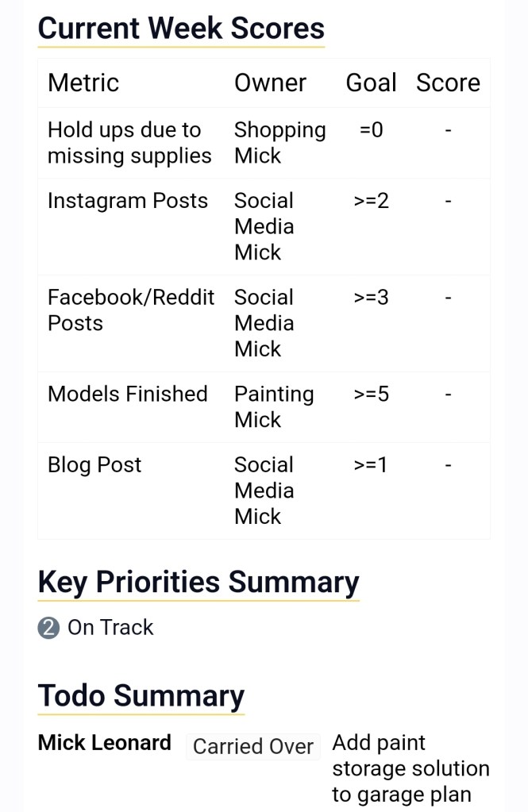Select the Painting Mick owner cell
This screenshot has width=528, height=812.
274,406
